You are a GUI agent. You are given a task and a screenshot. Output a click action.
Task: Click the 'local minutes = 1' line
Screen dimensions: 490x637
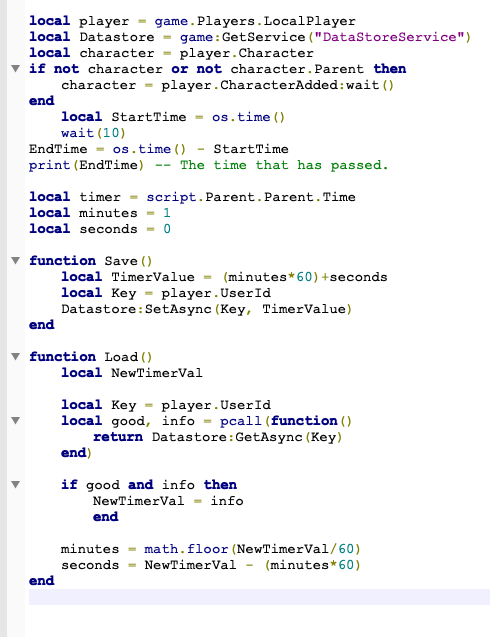pyautogui.click(x=100, y=213)
